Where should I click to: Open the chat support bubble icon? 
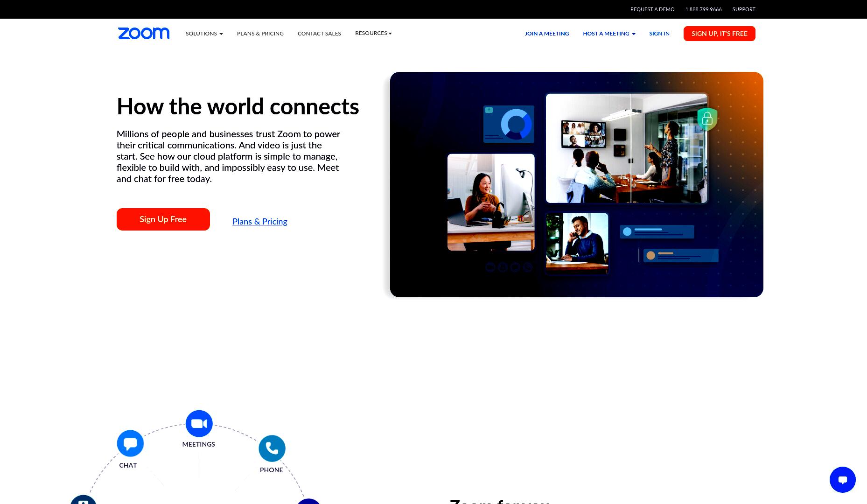point(842,479)
